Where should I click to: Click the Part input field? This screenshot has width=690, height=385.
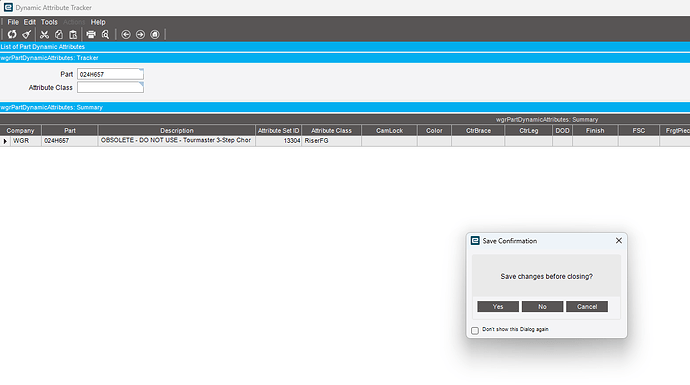tap(110, 74)
